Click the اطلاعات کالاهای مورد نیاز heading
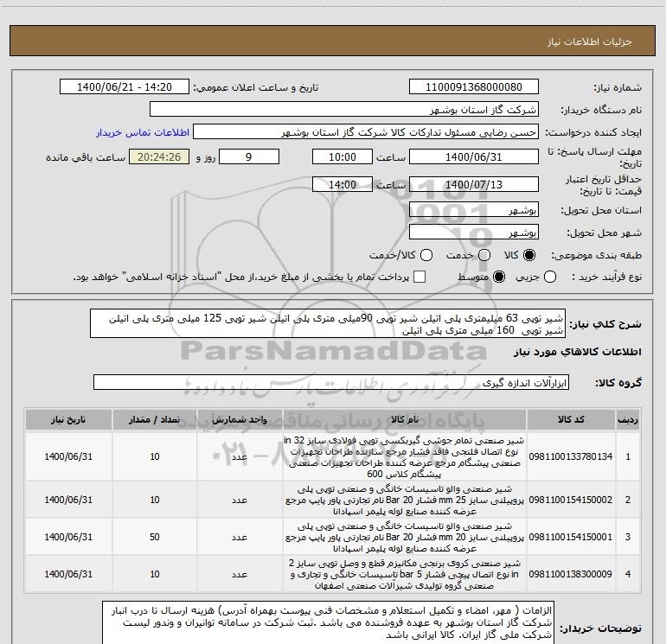The height and width of the screenshot is (644, 666). [x=577, y=352]
